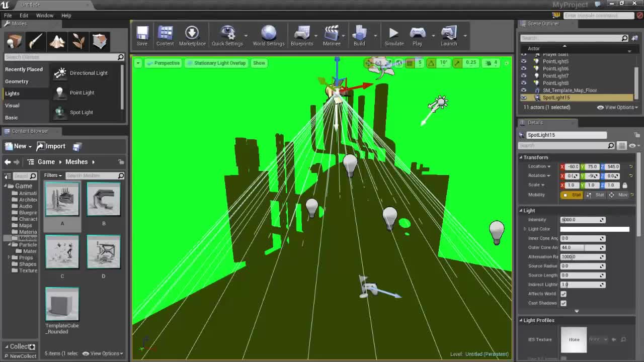Toggle scale snapping icon in viewport
This screenshot has height=362, width=644.
click(457, 63)
